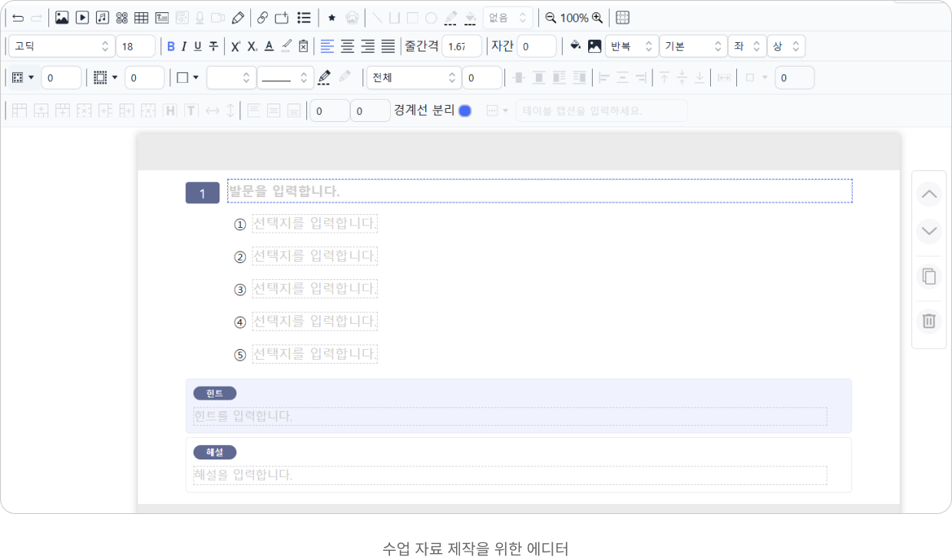Set a background image with the picture icon
952x560 pixels.
[x=594, y=46]
